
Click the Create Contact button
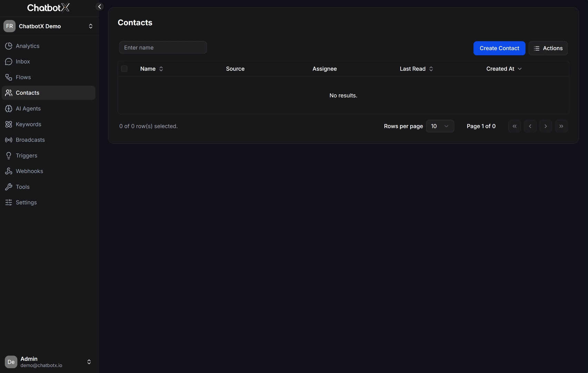pyautogui.click(x=499, y=48)
